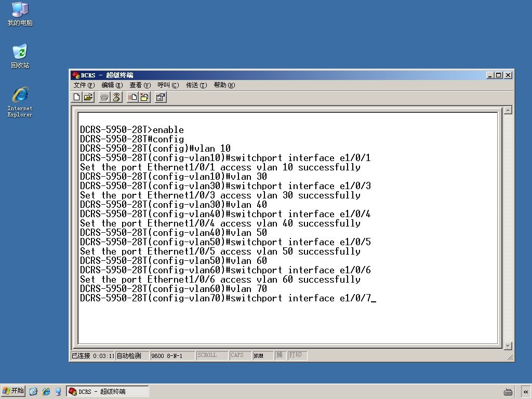The width and height of the screenshot is (532, 399).
Task: Click the 打印 print status indicator
Action: tap(297, 355)
